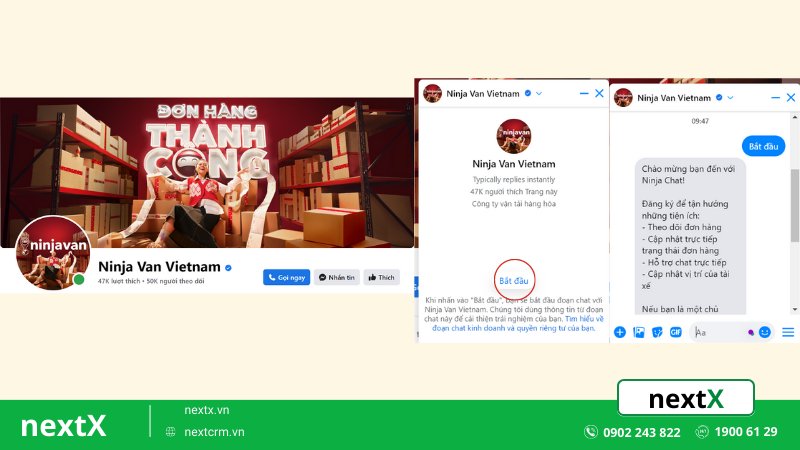Open the emoji picker in message box

click(x=765, y=332)
